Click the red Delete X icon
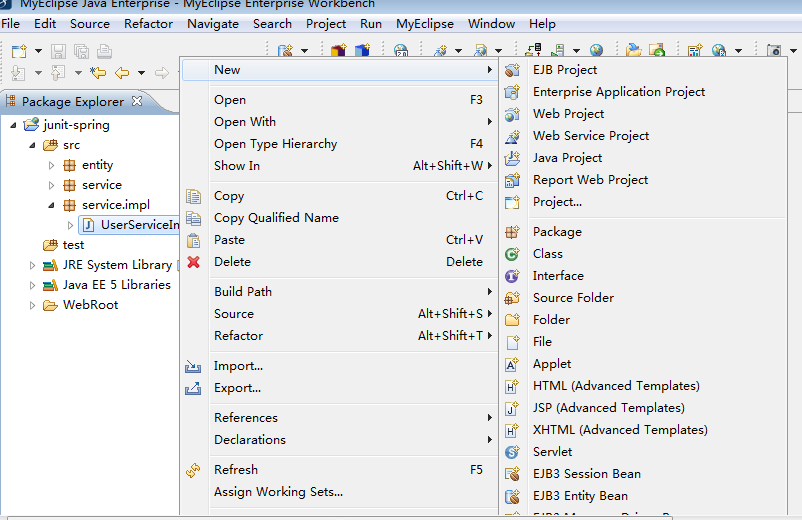Viewport: 802px width, 520px height. [x=193, y=262]
